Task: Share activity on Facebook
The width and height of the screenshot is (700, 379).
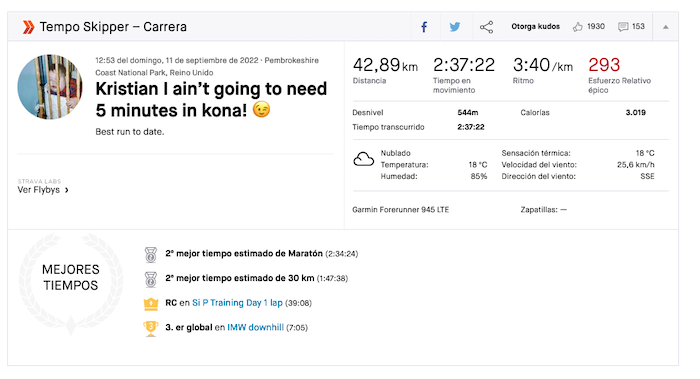Action: point(424,27)
